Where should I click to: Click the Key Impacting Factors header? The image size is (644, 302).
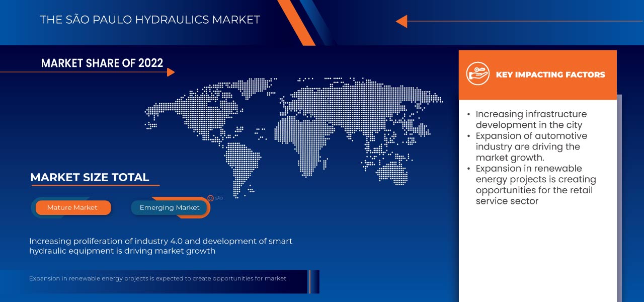pos(550,74)
